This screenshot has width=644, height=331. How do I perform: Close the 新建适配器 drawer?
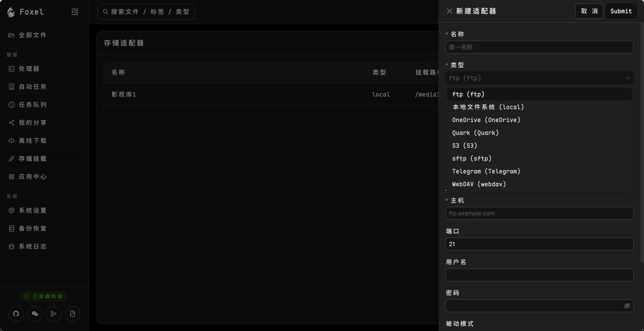pyautogui.click(x=449, y=11)
